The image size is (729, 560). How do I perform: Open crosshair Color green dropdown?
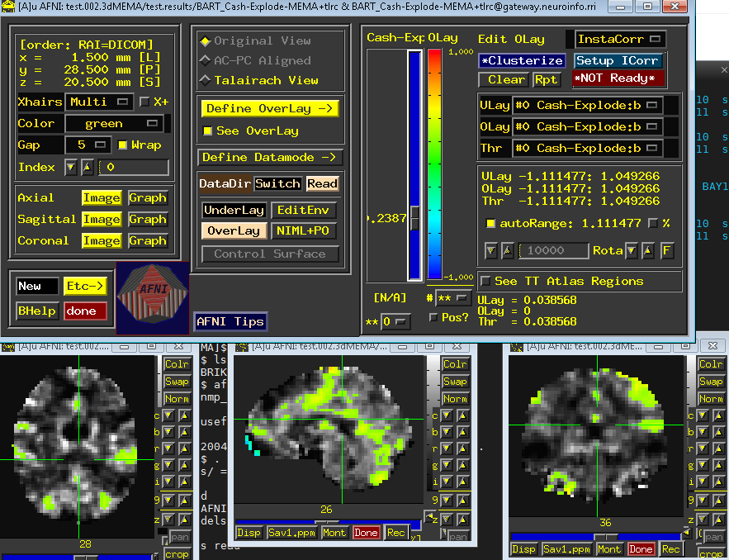[118, 124]
